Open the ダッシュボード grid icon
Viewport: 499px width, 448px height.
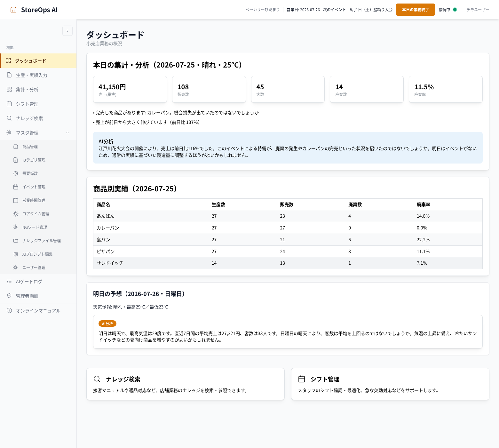pos(8,61)
